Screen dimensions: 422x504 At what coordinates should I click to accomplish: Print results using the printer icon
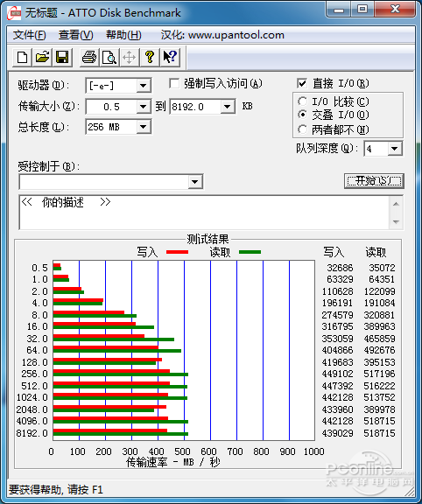click(89, 57)
